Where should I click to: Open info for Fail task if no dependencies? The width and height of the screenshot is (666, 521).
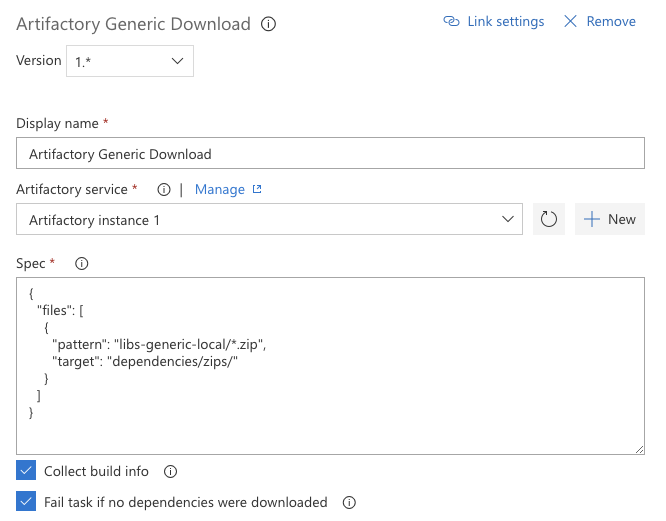(349, 502)
